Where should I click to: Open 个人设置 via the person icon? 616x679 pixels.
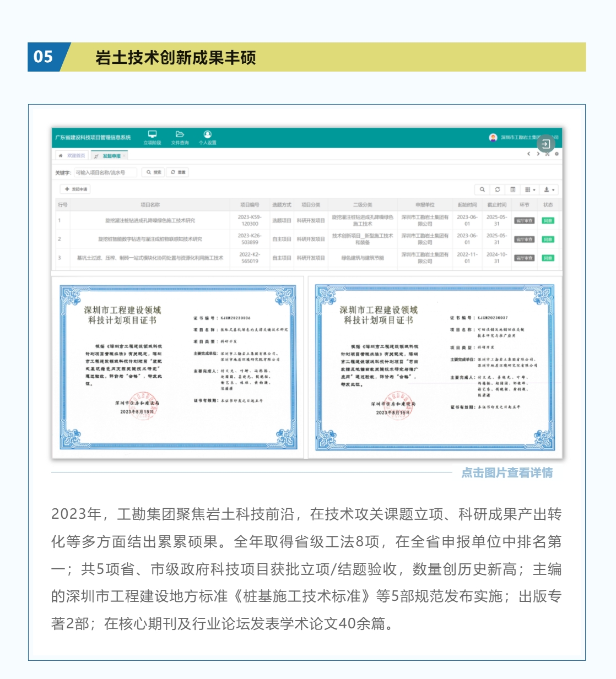tap(208, 134)
